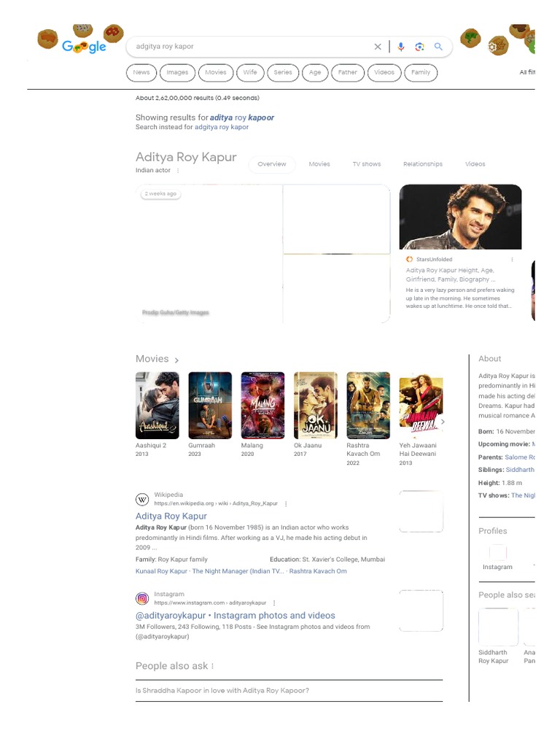
Task: Select the Videos filter chip
Action: coord(384,72)
